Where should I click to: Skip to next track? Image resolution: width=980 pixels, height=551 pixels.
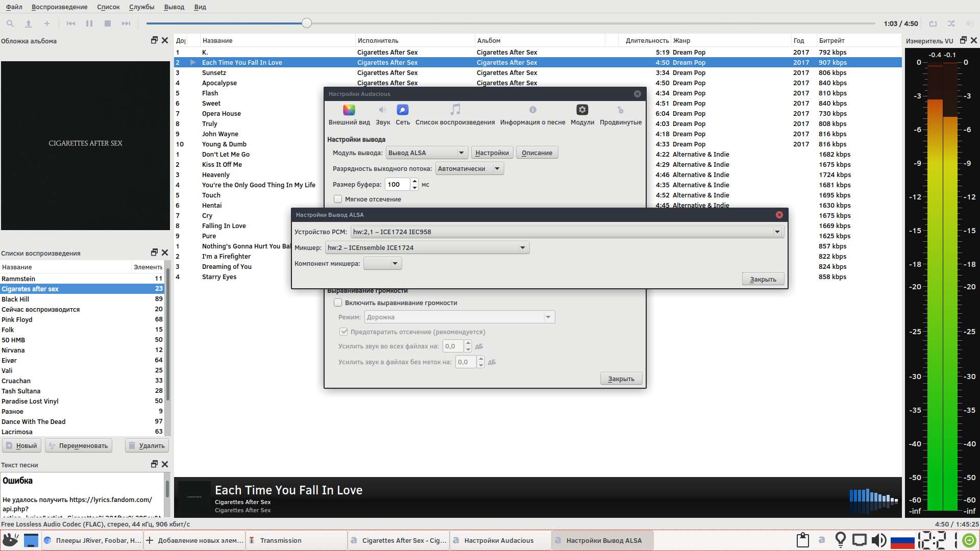point(126,23)
